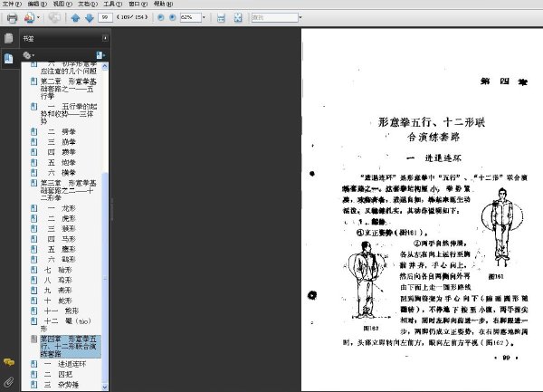Go to next page with down arrow
The image size is (543, 392).
click(90, 18)
